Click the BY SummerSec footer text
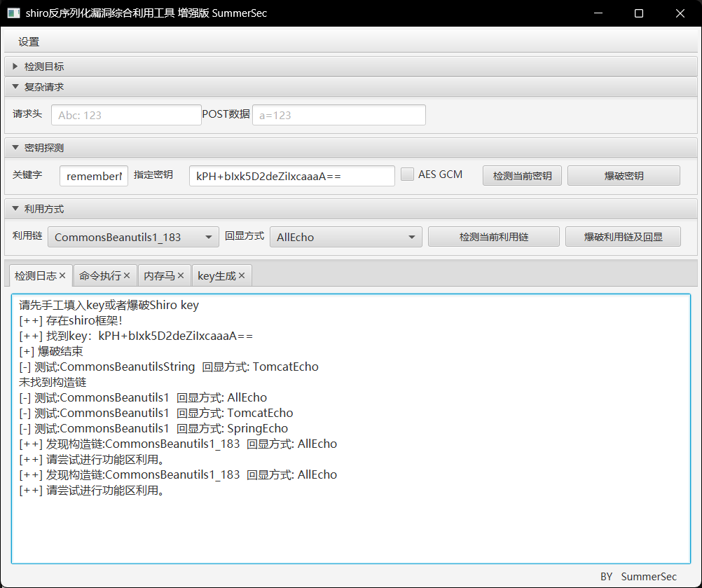 638,577
